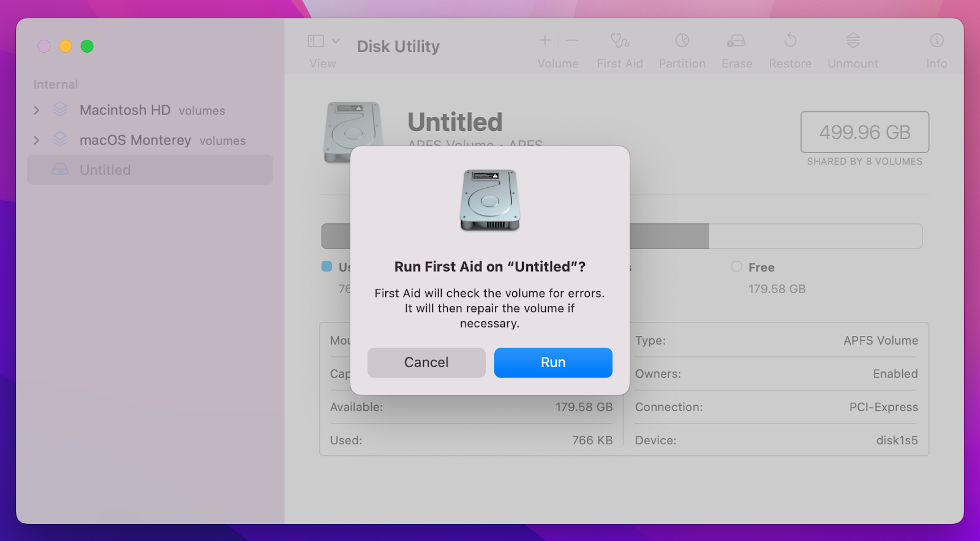The width and height of the screenshot is (980, 541).
Task: Click Run to start First Aid
Action: 552,363
